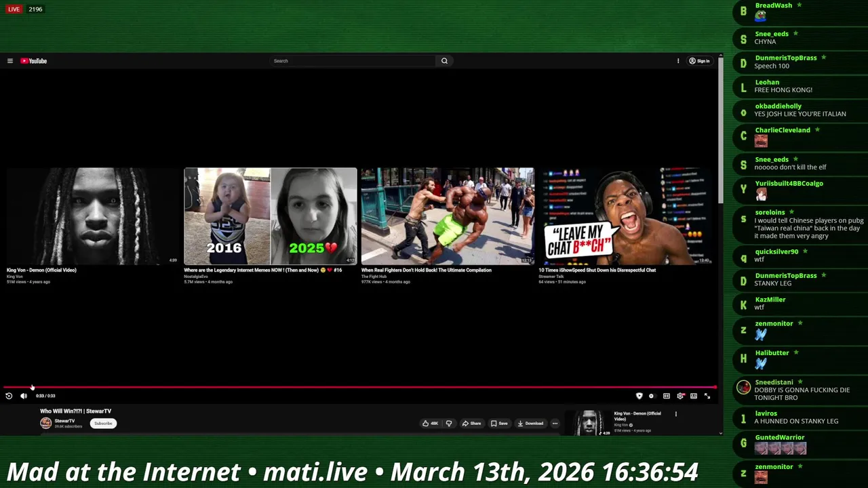Open the Real Fighters compilation thumbnail

tap(448, 216)
